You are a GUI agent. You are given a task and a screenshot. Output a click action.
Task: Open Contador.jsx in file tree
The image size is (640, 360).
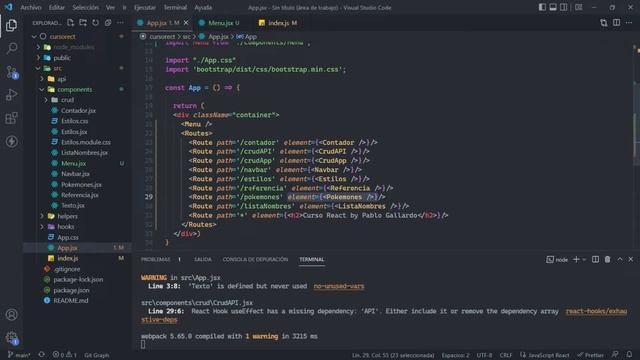point(78,111)
